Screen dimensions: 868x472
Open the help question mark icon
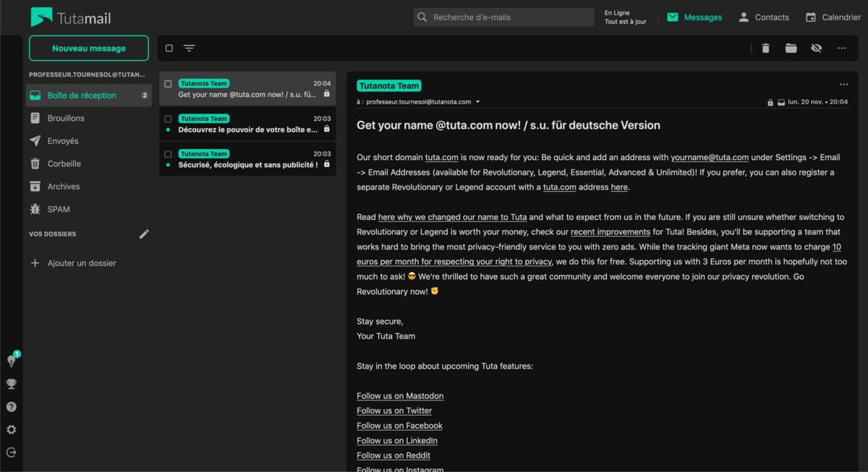(x=12, y=407)
